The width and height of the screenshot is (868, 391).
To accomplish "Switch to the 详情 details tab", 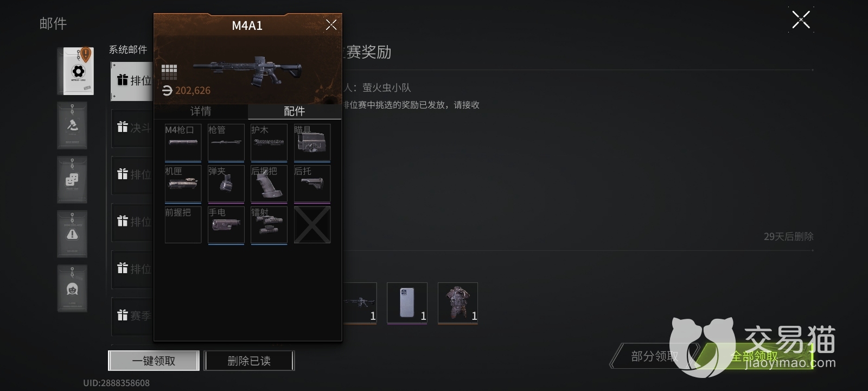I will (201, 111).
